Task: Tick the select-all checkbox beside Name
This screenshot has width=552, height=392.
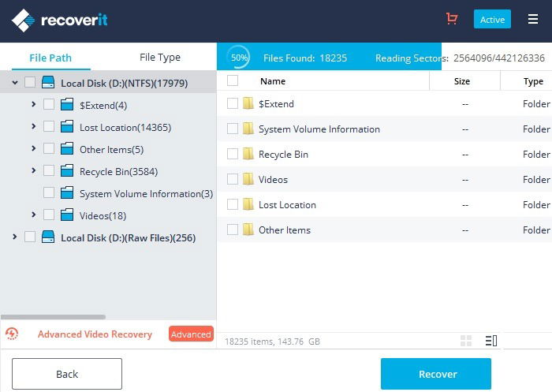Action: 233,80
